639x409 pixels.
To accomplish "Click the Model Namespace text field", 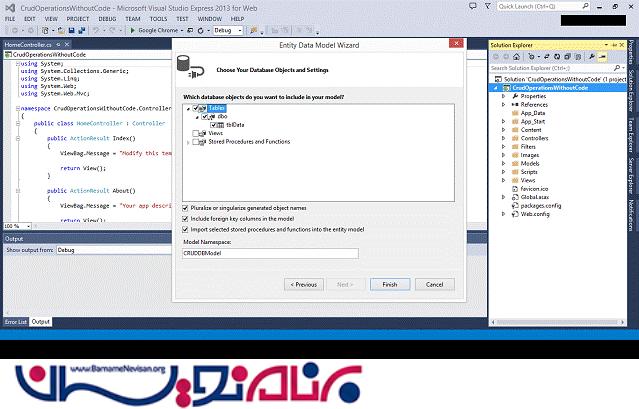I will coord(270,253).
